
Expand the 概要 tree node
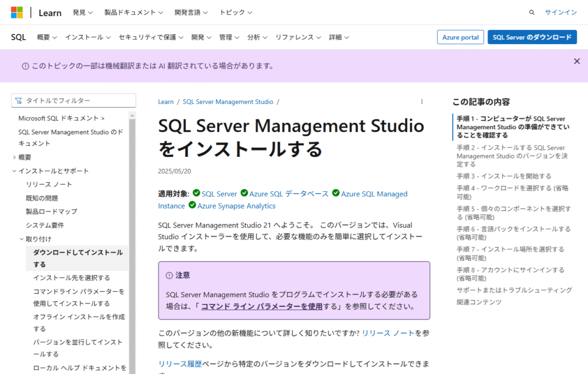tap(22, 157)
